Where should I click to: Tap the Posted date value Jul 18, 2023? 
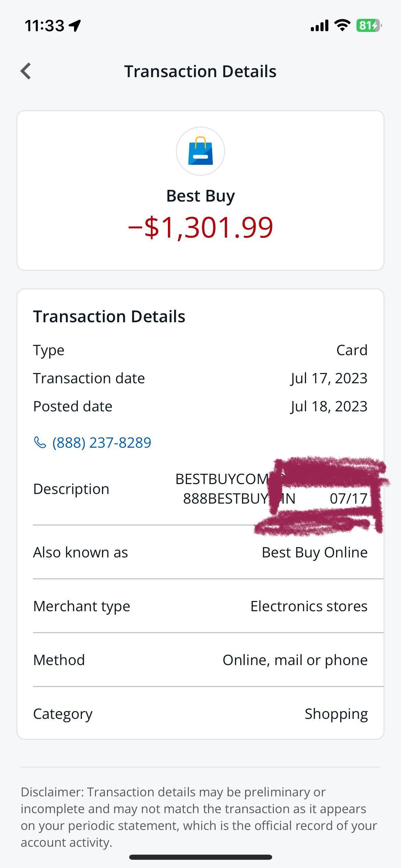click(x=329, y=407)
